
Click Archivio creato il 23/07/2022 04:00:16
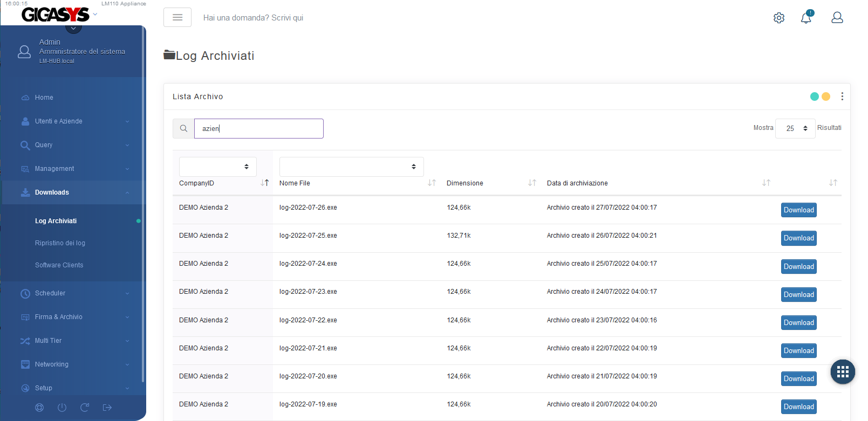602,320
